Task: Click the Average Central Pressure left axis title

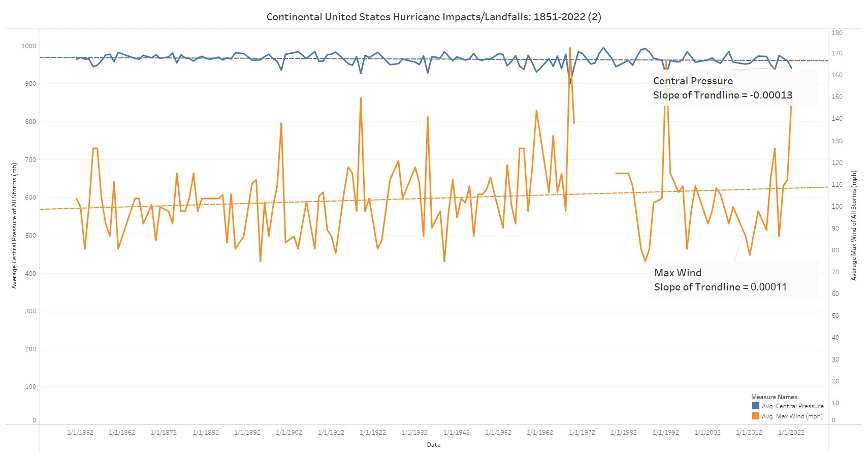Action: (x=14, y=225)
